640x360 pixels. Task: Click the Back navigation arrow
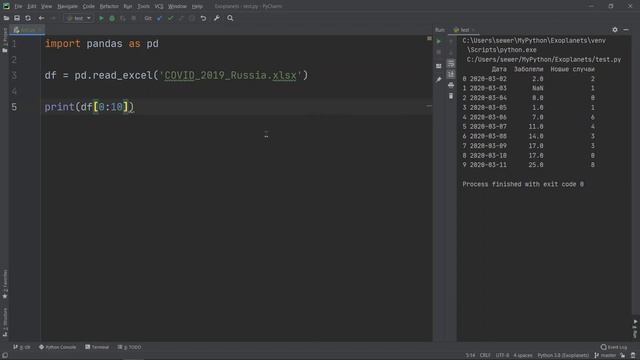41,18
